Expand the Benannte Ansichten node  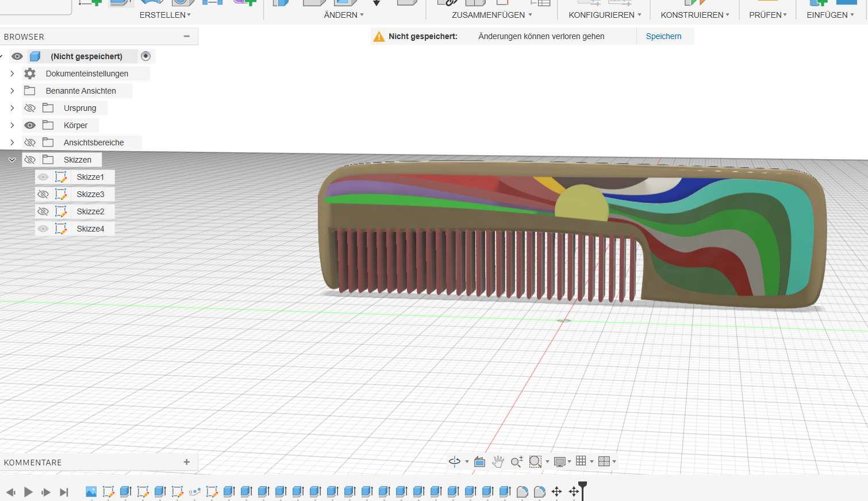coord(12,91)
